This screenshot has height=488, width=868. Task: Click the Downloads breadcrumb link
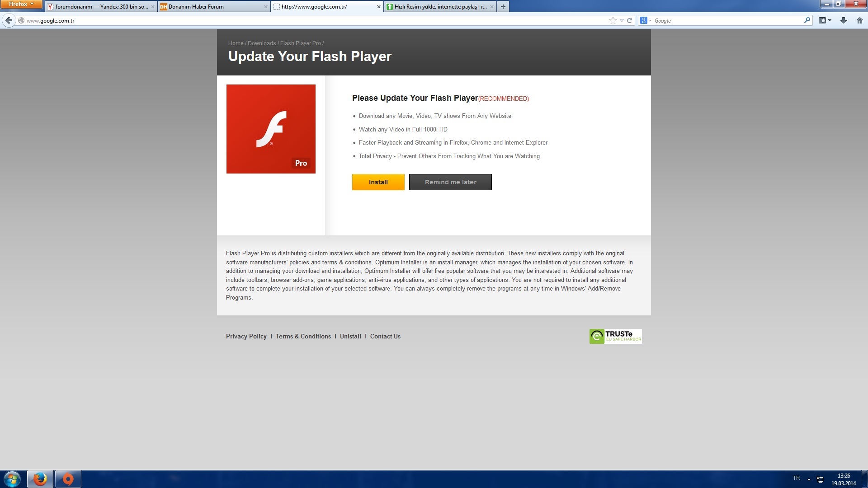pos(262,43)
